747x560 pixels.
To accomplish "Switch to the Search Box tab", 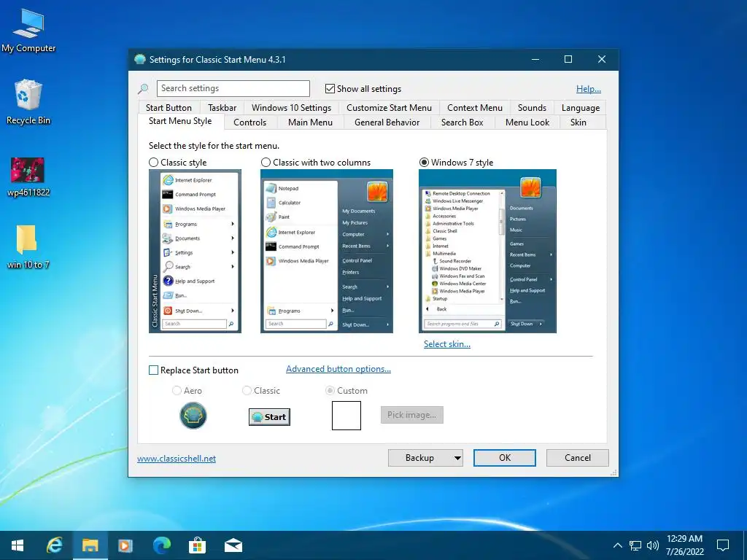I will (462, 122).
